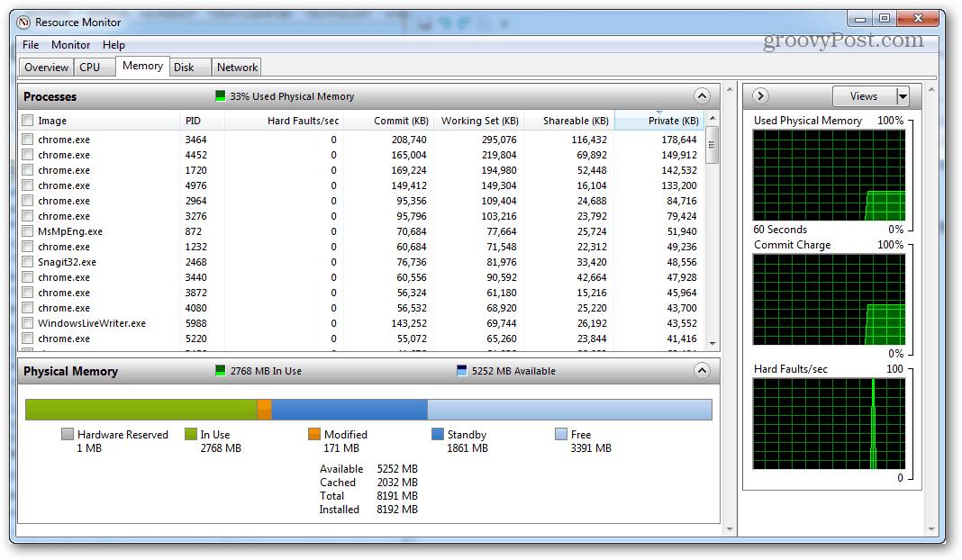Click the Hard Faults/sec graph
Viewport: 962px width, 560px height.
click(x=829, y=424)
